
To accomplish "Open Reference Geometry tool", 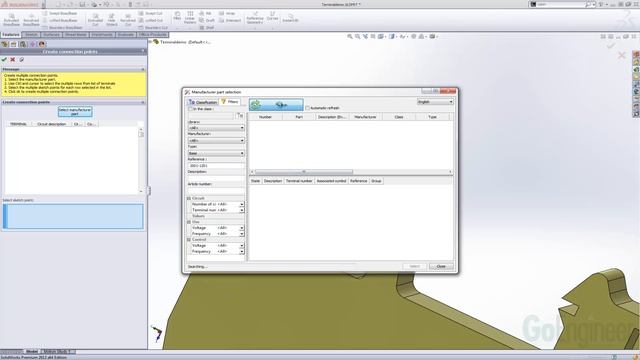I will coord(255,18).
